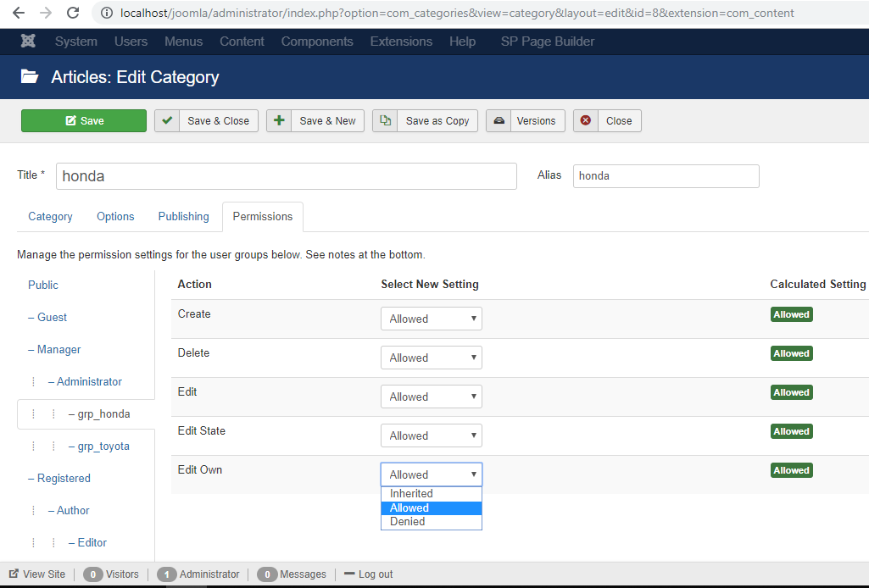Click into the Alias text field
The width and height of the screenshot is (869, 588).
click(x=666, y=175)
